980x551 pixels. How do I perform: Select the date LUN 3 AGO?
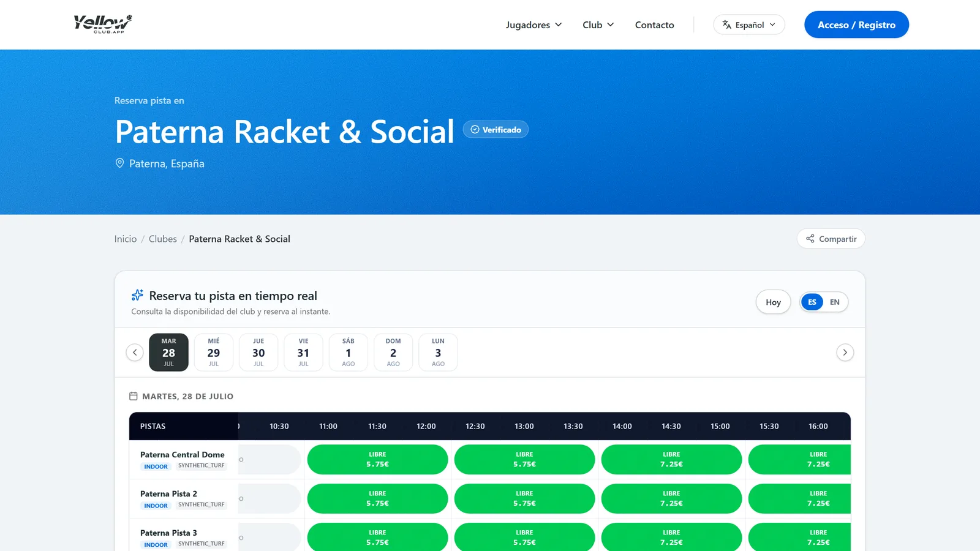pyautogui.click(x=438, y=352)
